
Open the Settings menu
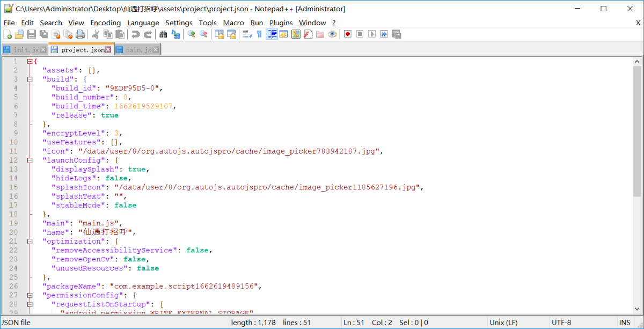tap(179, 23)
